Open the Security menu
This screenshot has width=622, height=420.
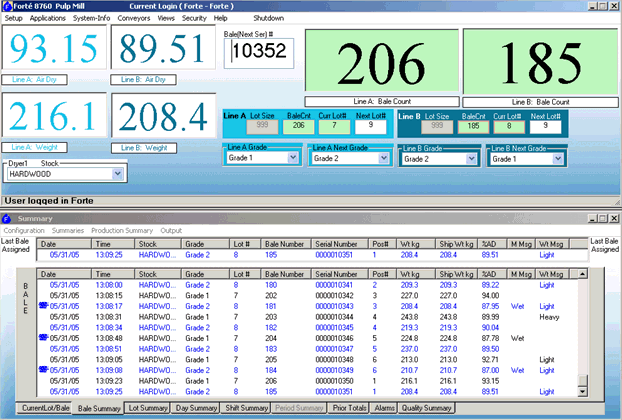tap(194, 18)
